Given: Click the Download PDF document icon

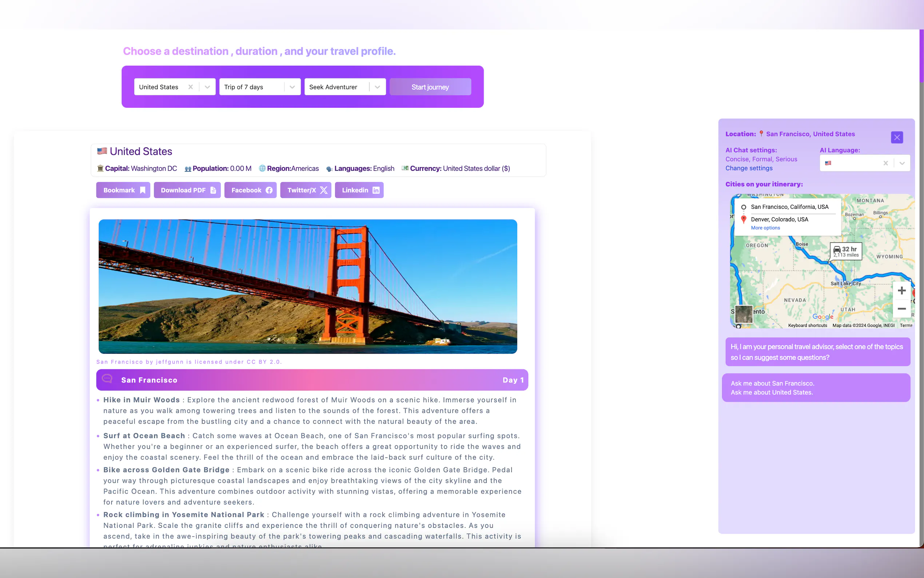Looking at the screenshot, I should coord(213,190).
